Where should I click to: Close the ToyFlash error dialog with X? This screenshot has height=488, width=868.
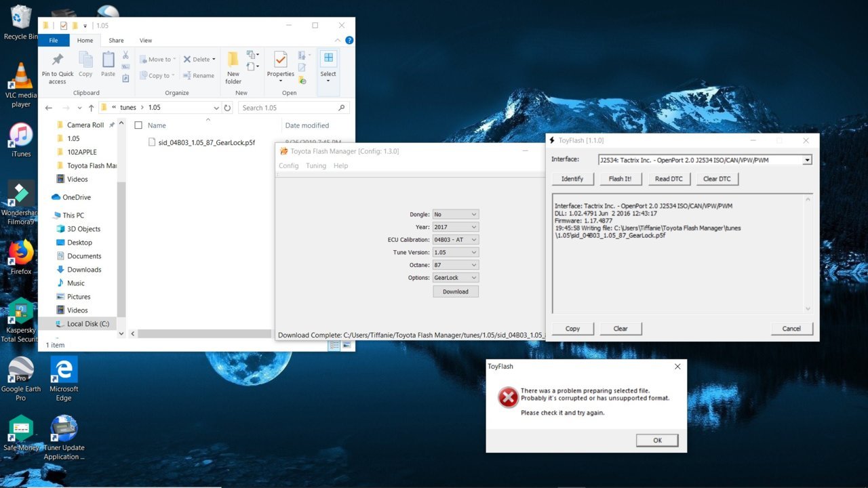677,367
